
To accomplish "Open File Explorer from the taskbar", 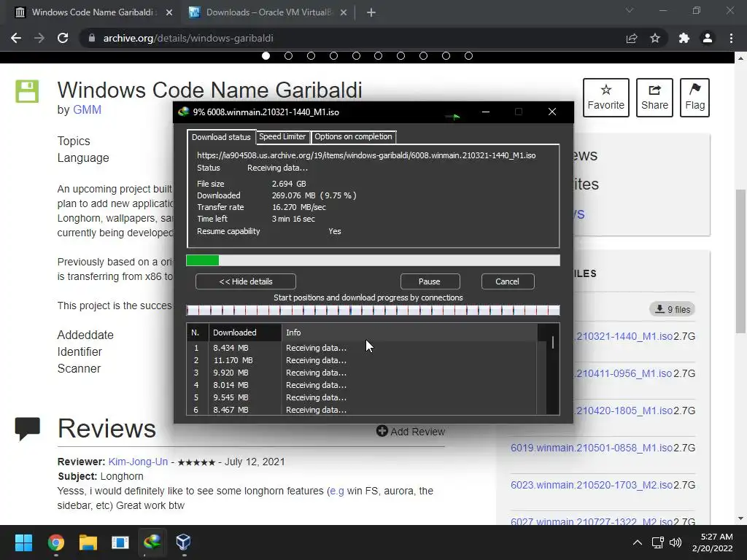I will pyautogui.click(x=88, y=542).
